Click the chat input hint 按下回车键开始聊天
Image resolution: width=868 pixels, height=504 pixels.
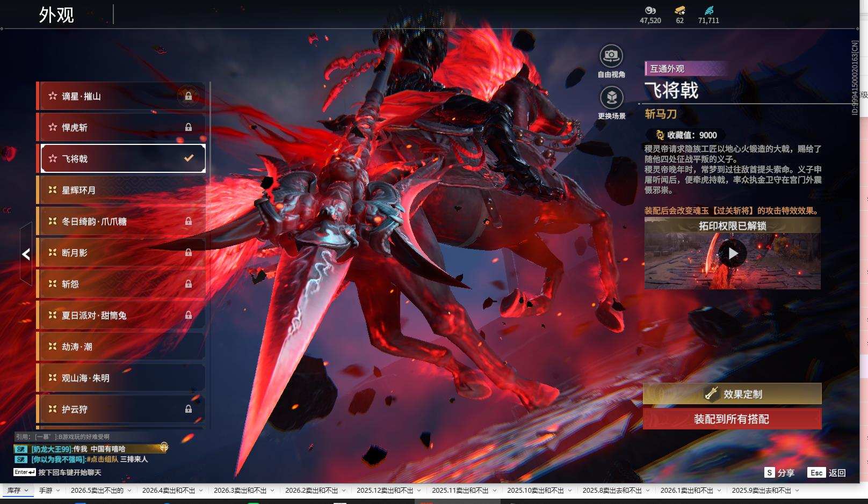pos(70,472)
